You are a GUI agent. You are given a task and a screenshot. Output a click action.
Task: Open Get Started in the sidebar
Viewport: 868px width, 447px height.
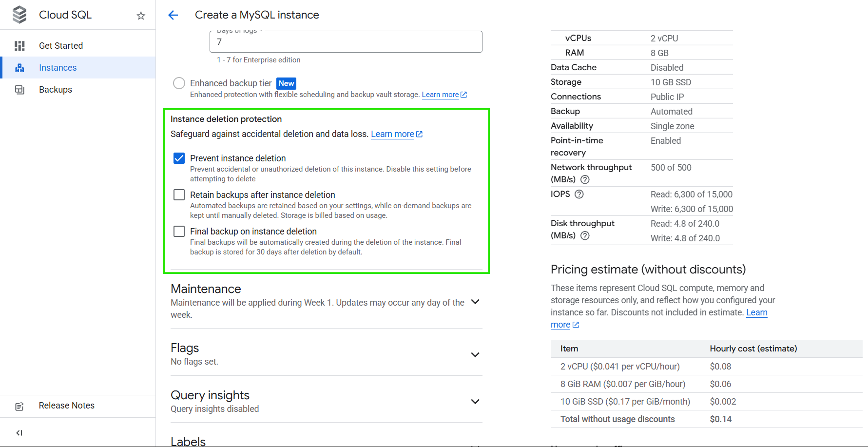61,46
